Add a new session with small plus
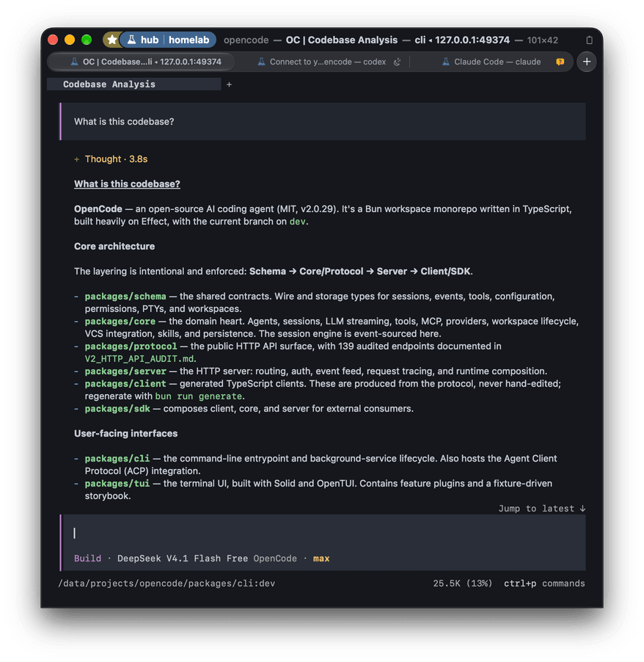 coord(229,84)
